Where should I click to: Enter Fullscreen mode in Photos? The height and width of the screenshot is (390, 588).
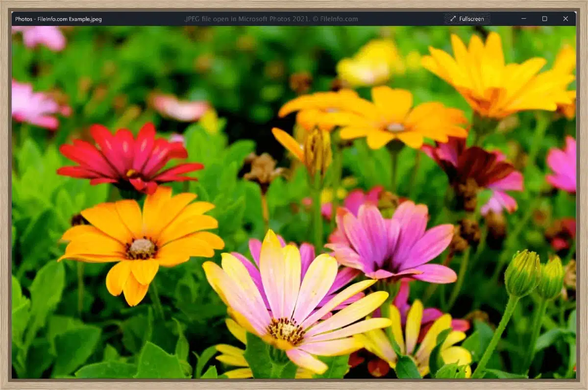467,19
